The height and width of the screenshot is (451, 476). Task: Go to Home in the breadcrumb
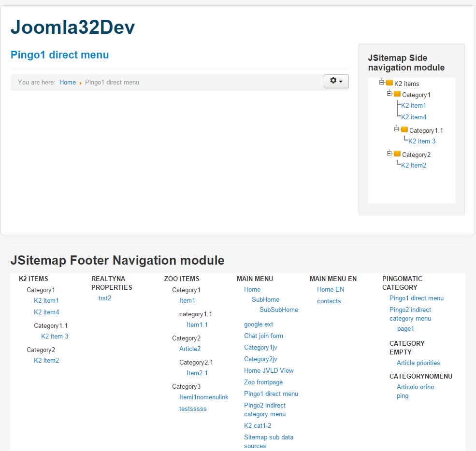click(x=68, y=83)
